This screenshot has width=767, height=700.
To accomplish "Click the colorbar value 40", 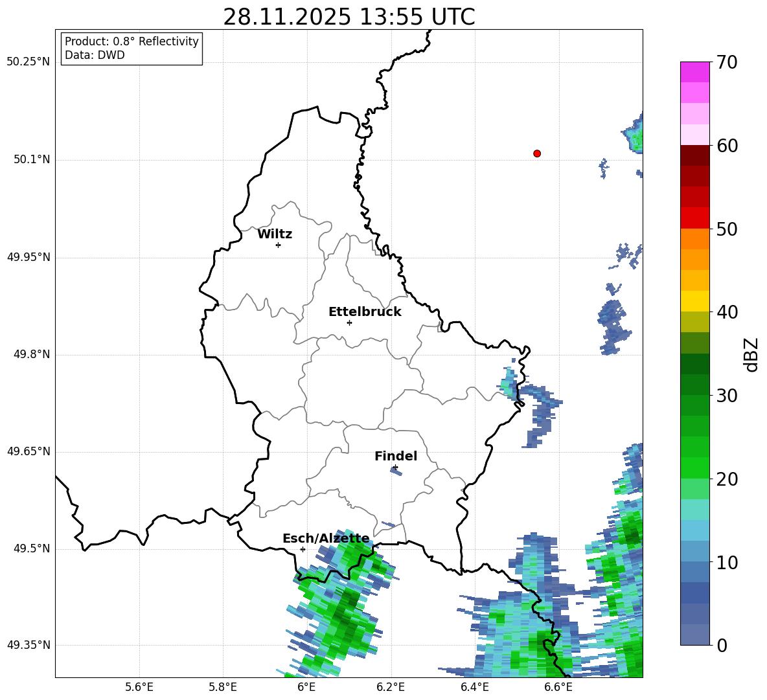I will (x=727, y=312).
